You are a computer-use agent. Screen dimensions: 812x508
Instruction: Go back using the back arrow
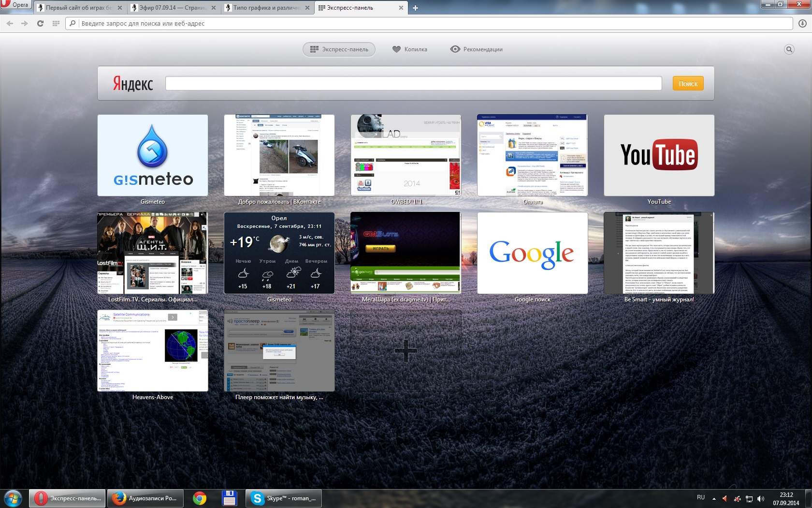point(10,23)
